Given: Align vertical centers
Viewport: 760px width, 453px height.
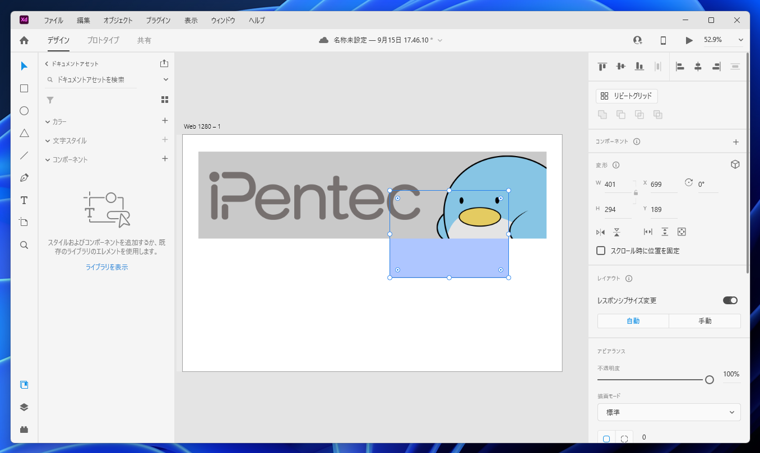Looking at the screenshot, I should [x=621, y=66].
